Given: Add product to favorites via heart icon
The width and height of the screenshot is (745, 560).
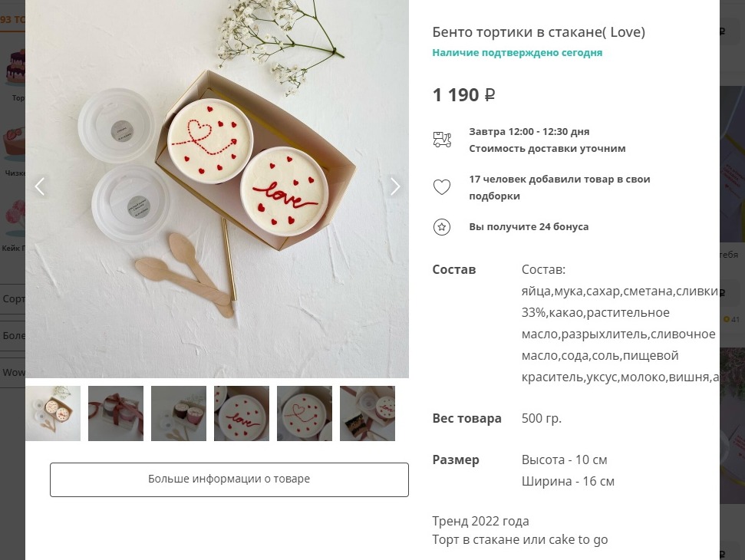Looking at the screenshot, I should point(442,187).
